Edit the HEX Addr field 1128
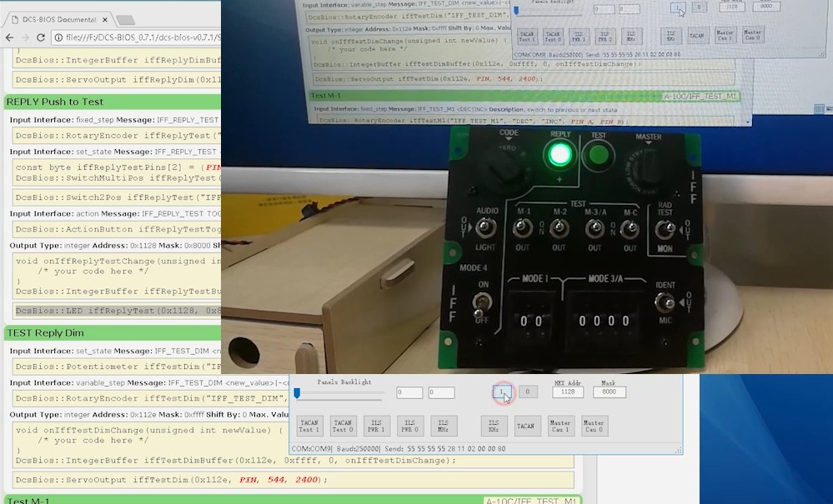The width and height of the screenshot is (833, 504). click(x=568, y=392)
